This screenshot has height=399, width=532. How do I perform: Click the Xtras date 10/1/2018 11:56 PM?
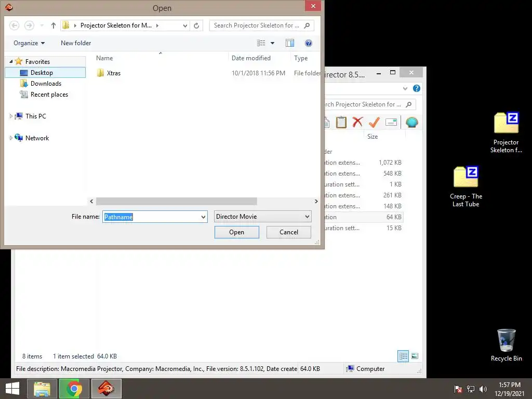tap(258, 73)
